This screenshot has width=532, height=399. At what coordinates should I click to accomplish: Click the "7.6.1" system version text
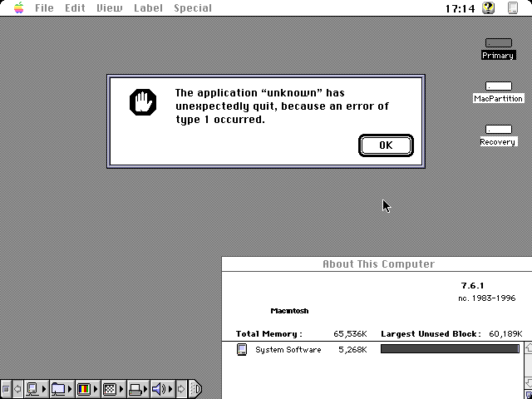tap(473, 286)
